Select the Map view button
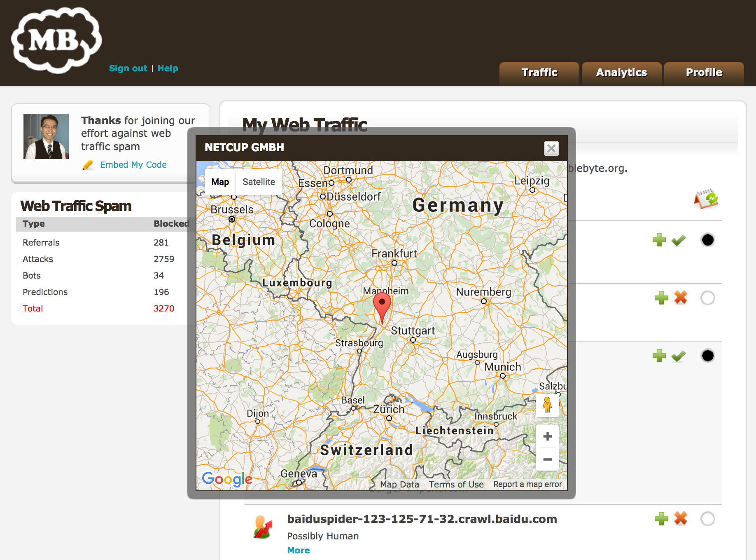 [x=220, y=182]
